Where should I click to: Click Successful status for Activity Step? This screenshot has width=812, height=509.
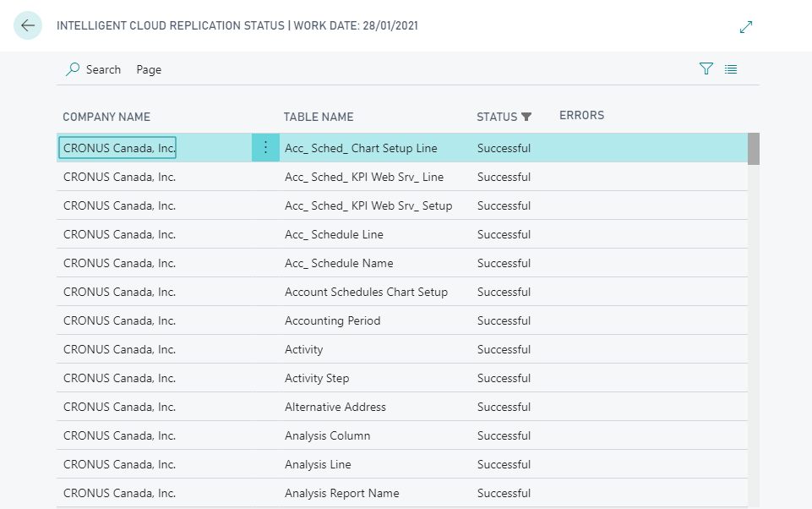pyautogui.click(x=504, y=378)
